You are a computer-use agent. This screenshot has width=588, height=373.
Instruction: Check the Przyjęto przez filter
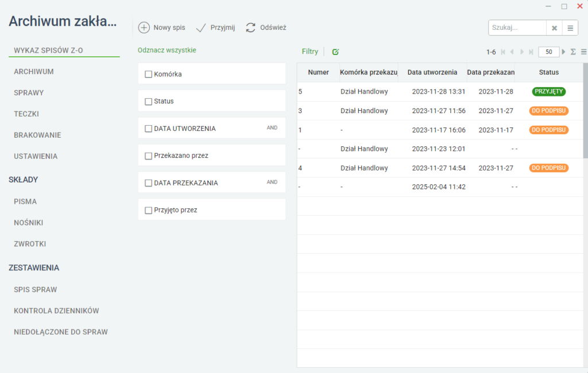[x=149, y=210]
